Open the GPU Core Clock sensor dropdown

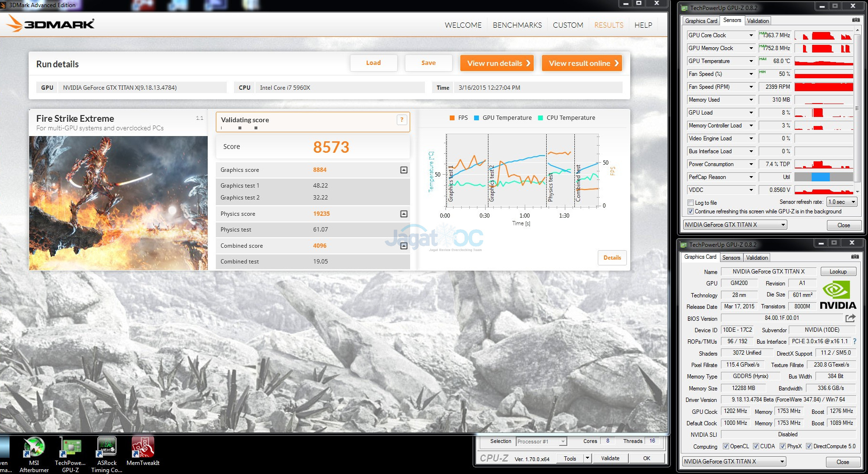coord(751,35)
